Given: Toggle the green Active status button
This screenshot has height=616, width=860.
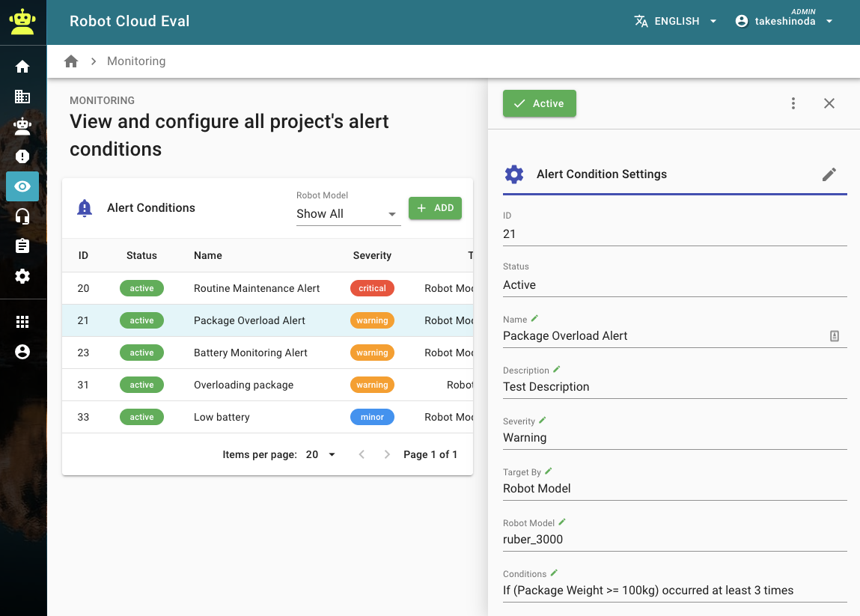Looking at the screenshot, I should coord(539,104).
